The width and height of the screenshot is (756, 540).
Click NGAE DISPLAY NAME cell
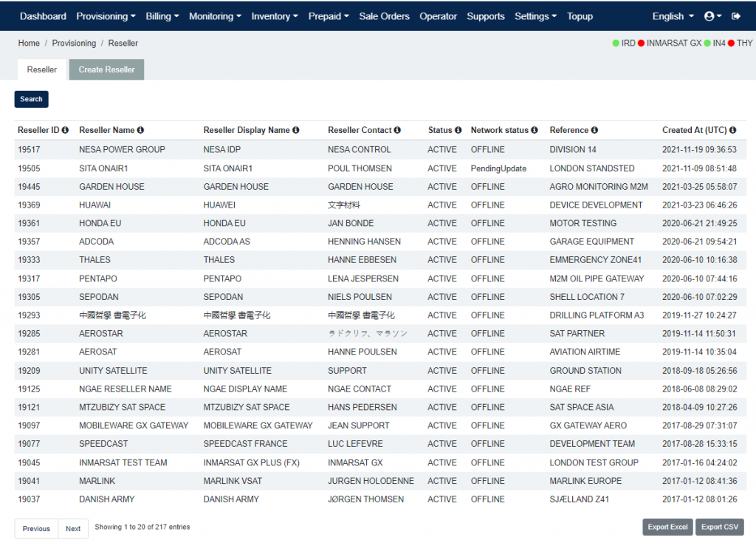(245, 389)
